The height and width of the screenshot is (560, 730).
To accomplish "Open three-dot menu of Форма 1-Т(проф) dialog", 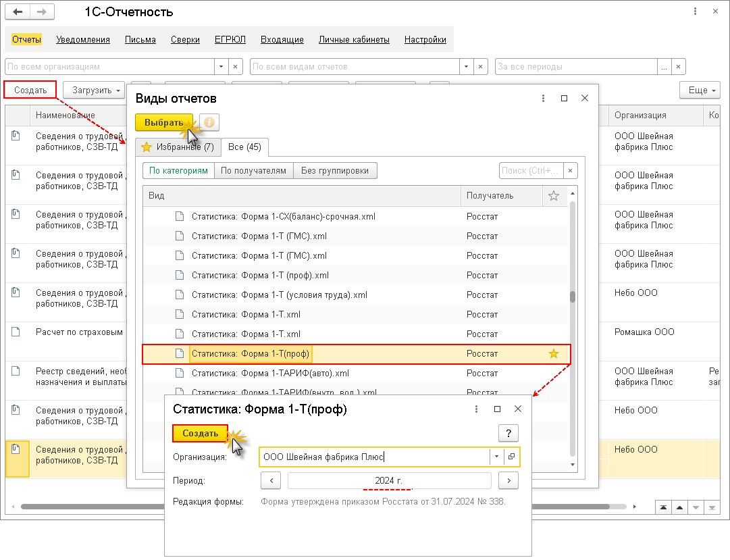I will pyautogui.click(x=476, y=409).
